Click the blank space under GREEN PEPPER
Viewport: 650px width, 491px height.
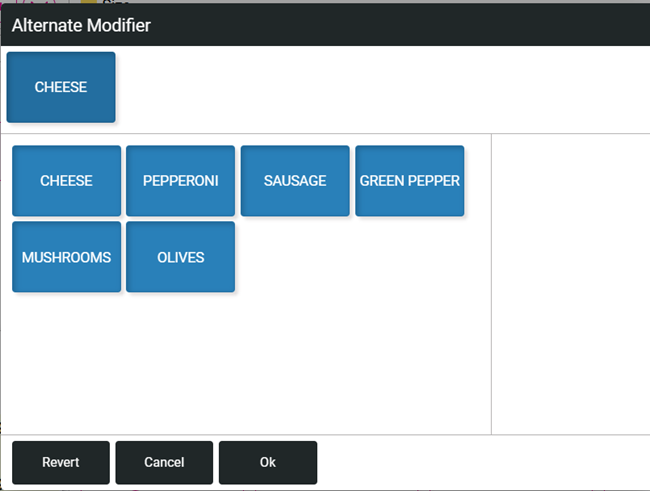pos(409,257)
